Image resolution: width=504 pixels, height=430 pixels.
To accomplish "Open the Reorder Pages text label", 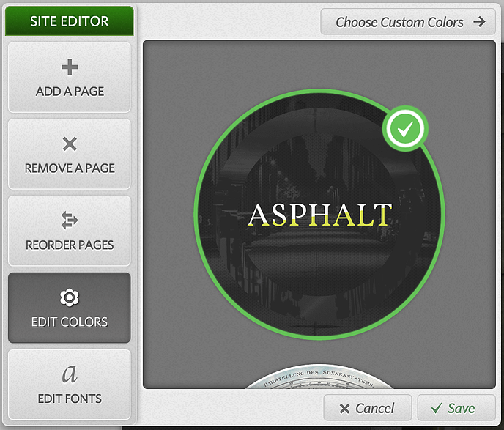I will point(70,245).
